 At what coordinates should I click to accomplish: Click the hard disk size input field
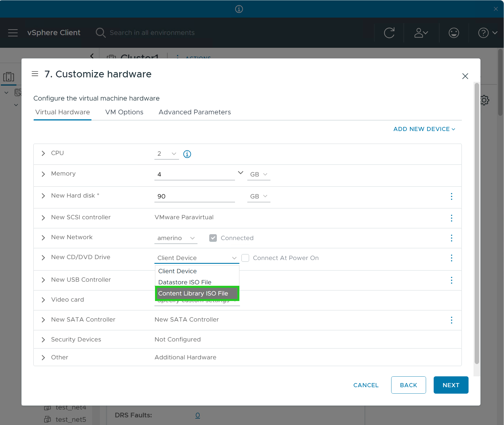[194, 196]
